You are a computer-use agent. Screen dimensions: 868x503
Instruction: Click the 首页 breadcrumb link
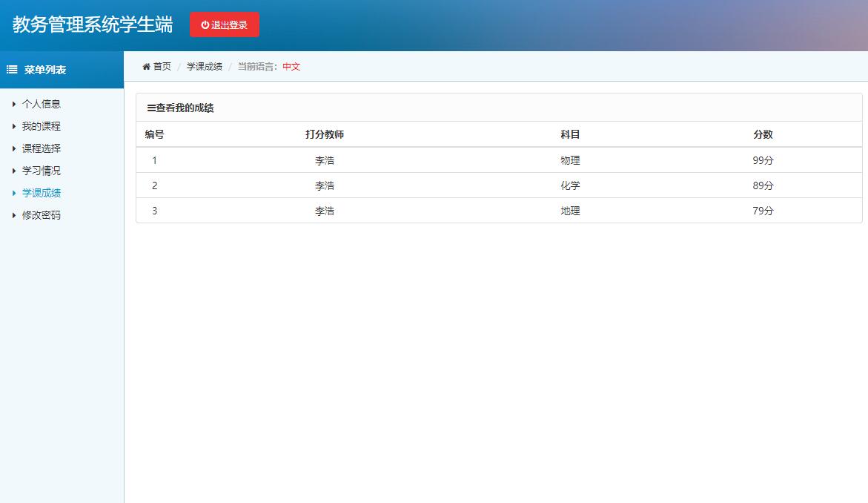click(x=159, y=66)
